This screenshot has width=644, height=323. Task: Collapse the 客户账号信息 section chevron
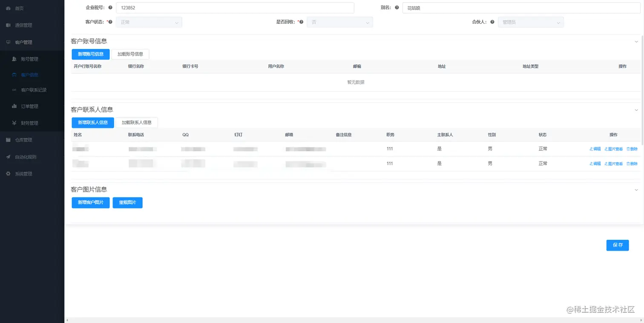point(636,42)
